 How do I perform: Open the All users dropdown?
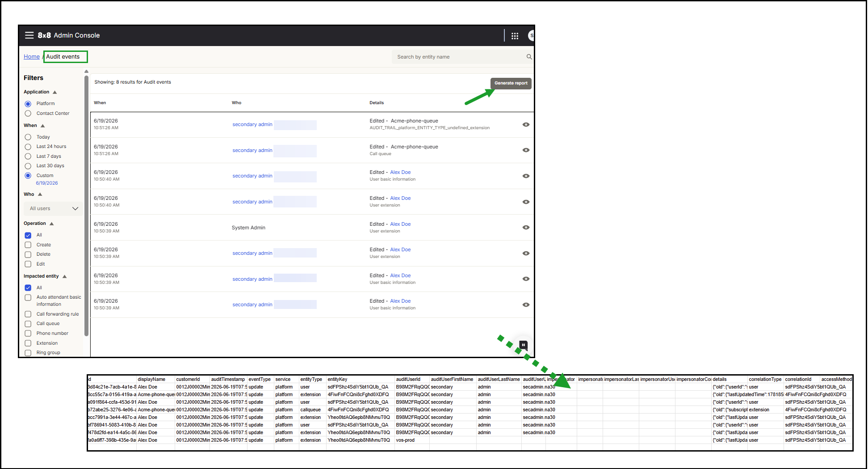click(53, 209)
